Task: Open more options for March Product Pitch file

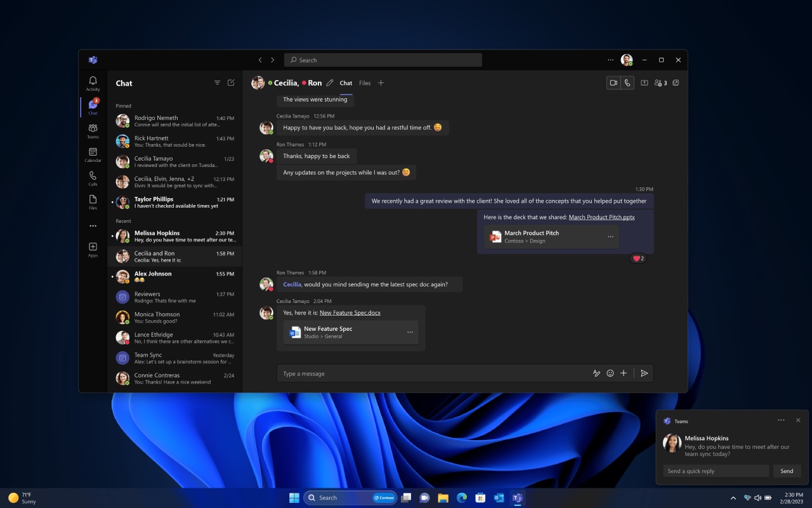Action: pyautogui.click(x=610, y=237)
